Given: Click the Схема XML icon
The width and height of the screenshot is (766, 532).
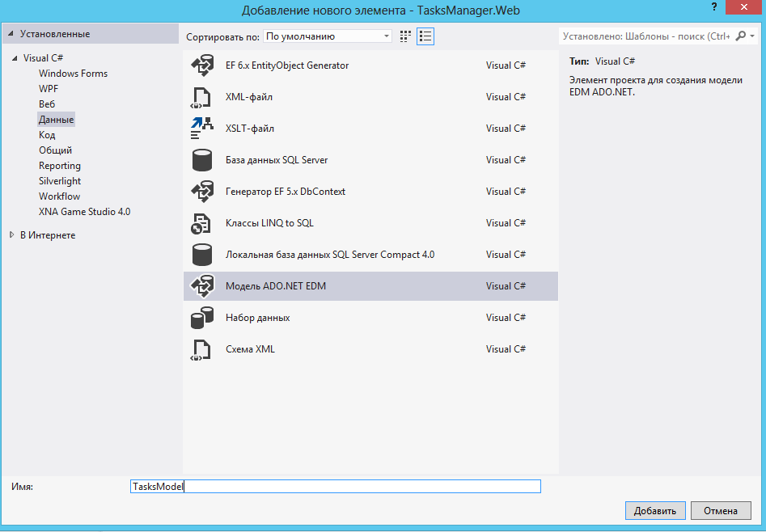Looking at the screenshot, I should pos(201,349).
